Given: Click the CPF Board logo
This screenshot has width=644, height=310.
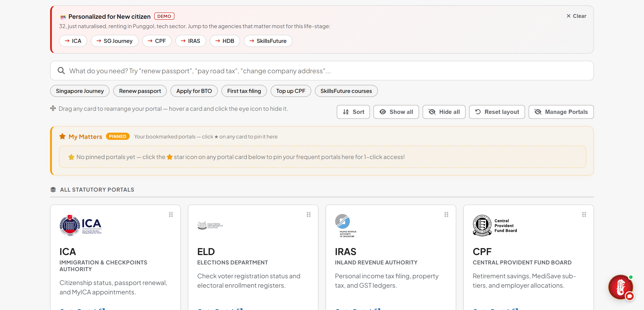Looking at the screenshot, I should click(495, 225).
